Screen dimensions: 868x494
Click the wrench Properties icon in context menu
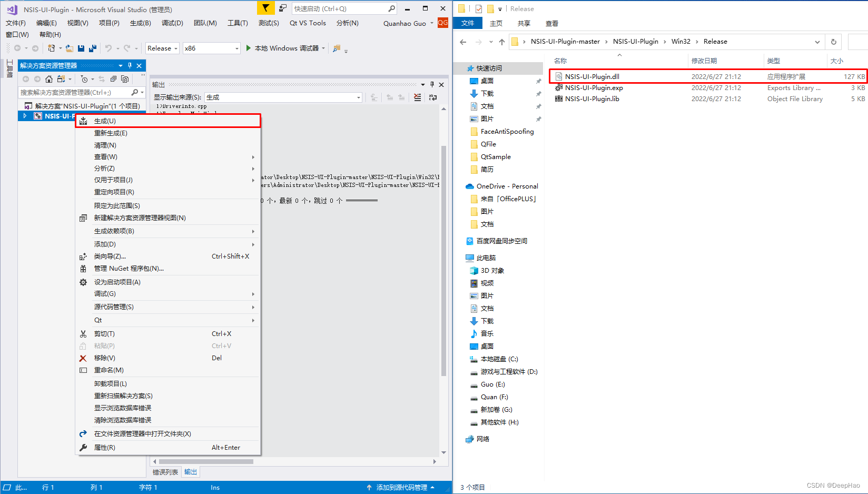pyautogui.click(x=83, y=448)
